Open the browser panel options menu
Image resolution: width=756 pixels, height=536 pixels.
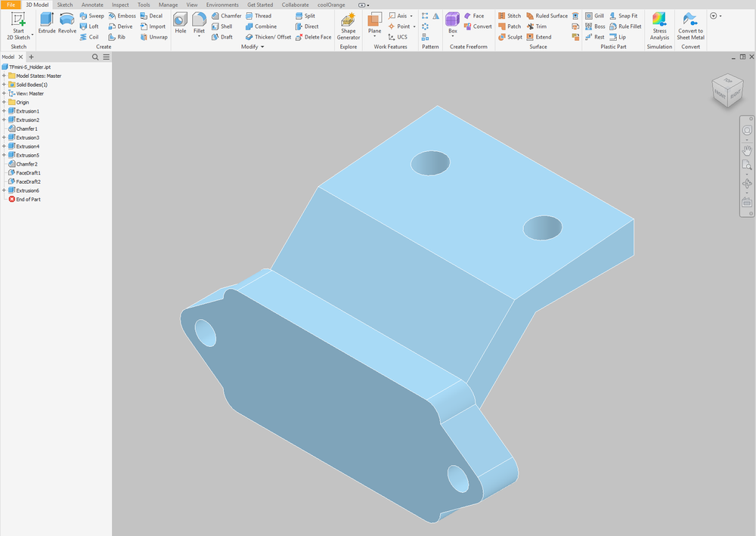click(106, 57)
